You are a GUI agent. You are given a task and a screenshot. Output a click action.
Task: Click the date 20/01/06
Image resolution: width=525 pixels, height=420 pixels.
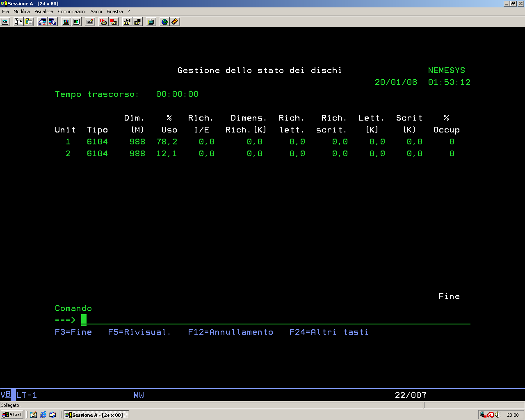coord(396,82)
